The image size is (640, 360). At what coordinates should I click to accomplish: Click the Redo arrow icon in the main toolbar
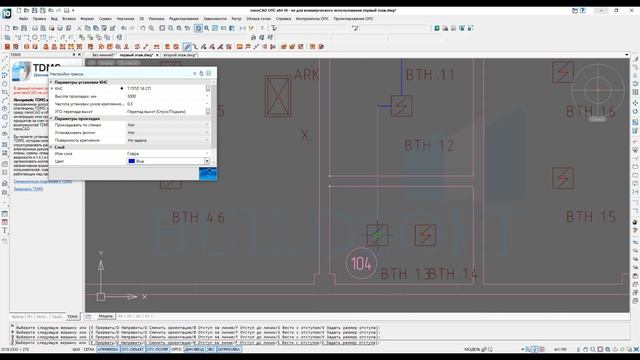click(x=132, y=28)
